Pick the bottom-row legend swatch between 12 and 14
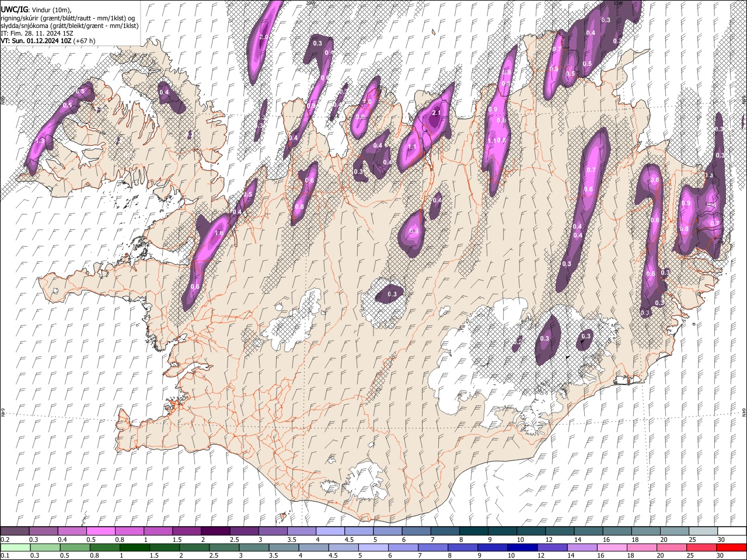This screenshot has height=560, width=747. coord(551,547)
